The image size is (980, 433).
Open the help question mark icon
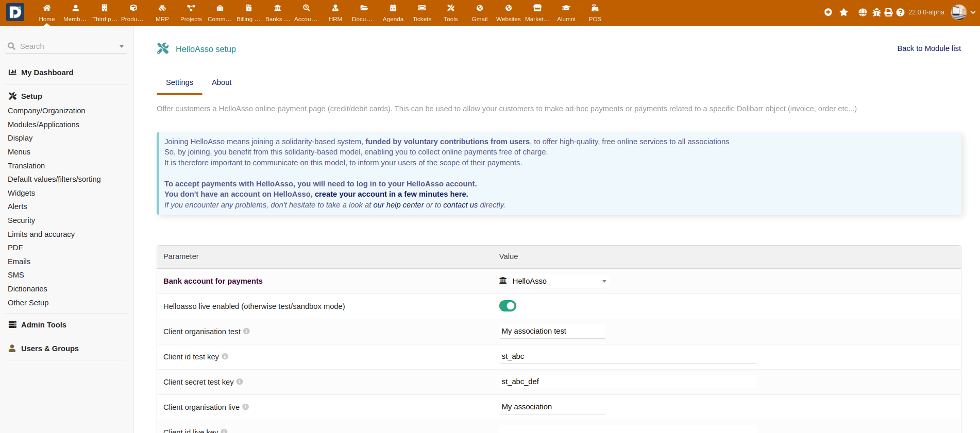point(900,12)
